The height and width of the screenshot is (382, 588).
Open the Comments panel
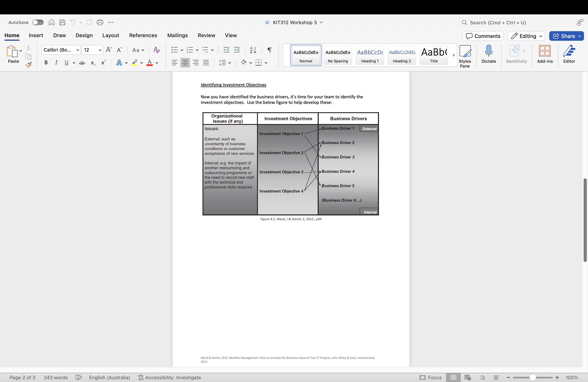[483, 36]
